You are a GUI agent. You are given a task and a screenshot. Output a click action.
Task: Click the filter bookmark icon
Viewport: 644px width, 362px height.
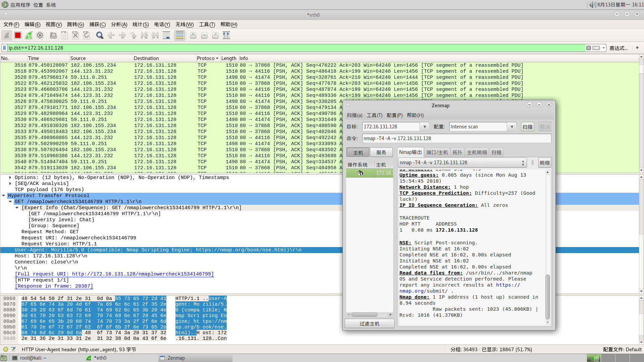(x=4, y=48)
